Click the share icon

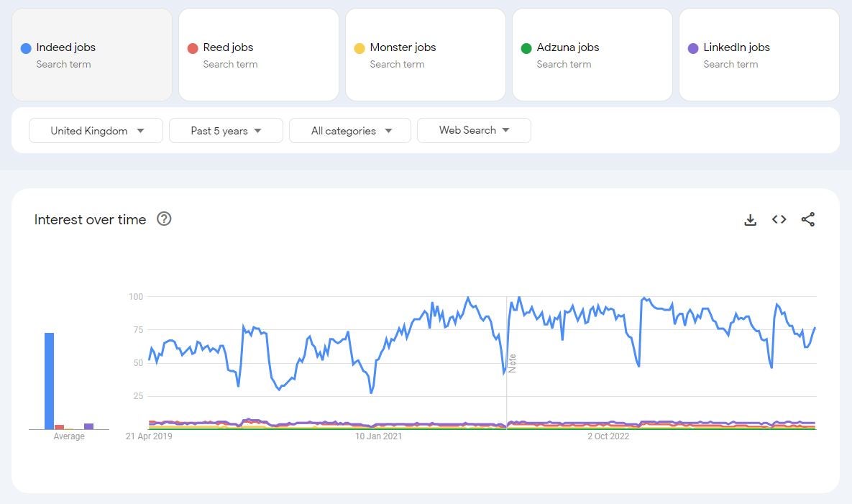[807, 220]
